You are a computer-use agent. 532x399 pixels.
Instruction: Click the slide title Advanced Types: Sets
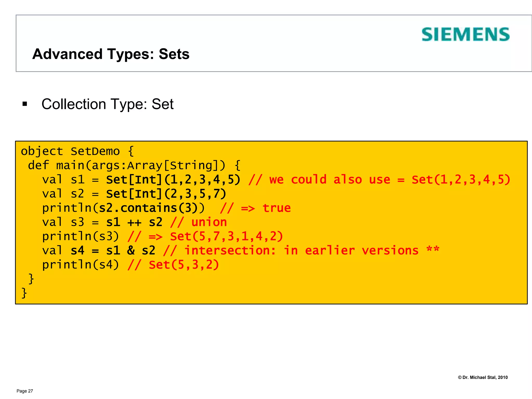[111, 54]
